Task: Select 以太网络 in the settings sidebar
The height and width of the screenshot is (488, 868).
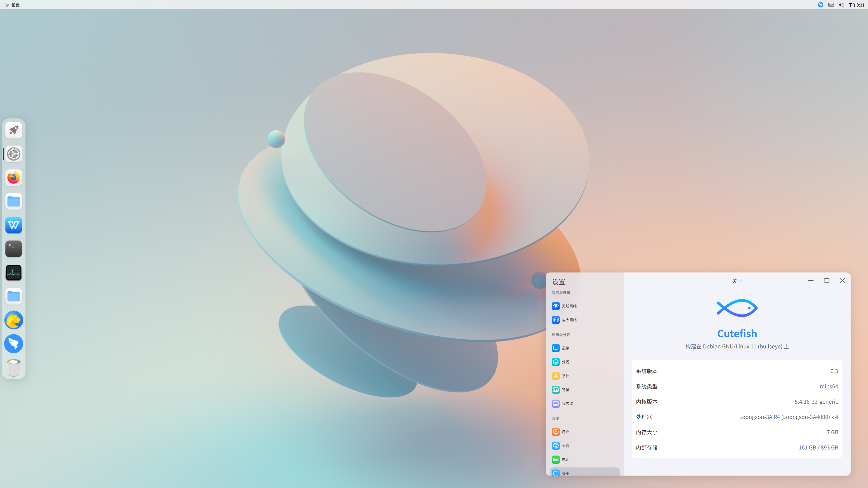Action: tap(584, 320)
